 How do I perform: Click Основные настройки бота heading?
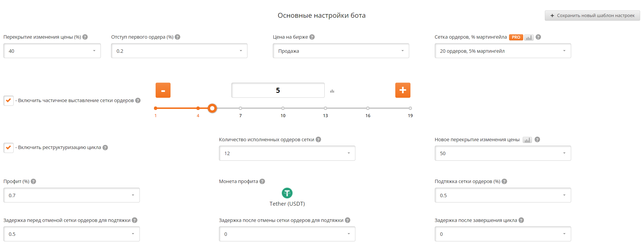click(x=322, y=16)
